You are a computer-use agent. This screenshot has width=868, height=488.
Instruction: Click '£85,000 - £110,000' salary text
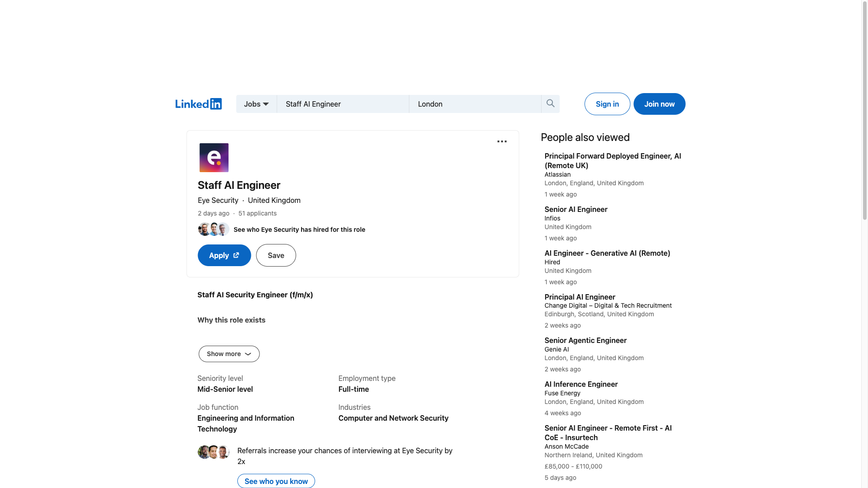click(x=573, y=466)
